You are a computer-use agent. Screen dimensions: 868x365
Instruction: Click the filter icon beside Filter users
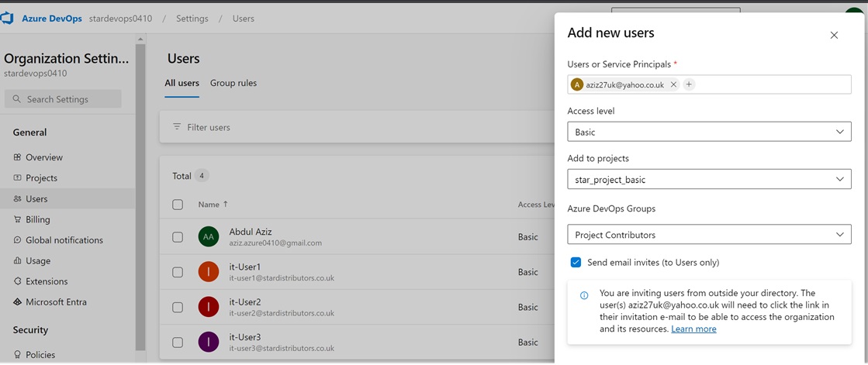(x=177, y=126)
